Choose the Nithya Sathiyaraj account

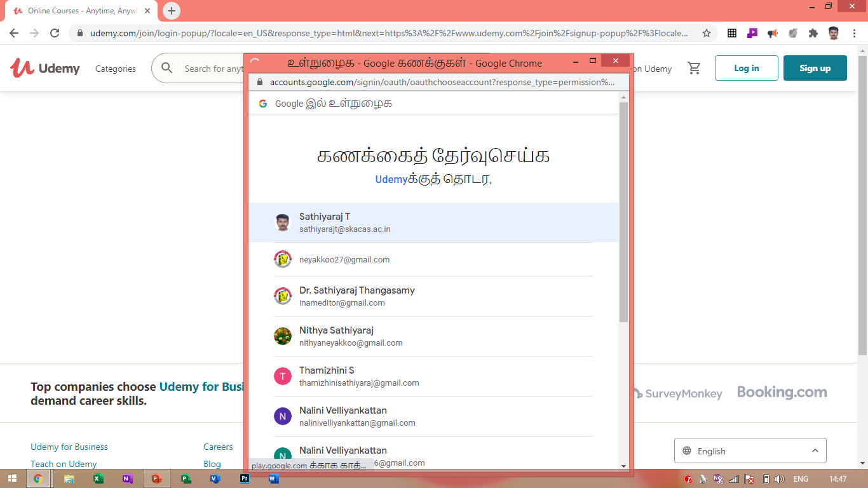pos(433,336)
